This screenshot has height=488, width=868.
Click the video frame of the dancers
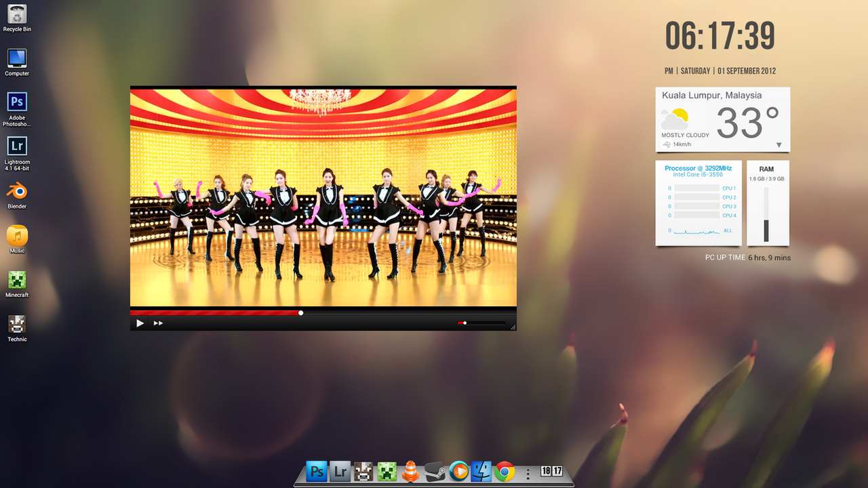323,197
